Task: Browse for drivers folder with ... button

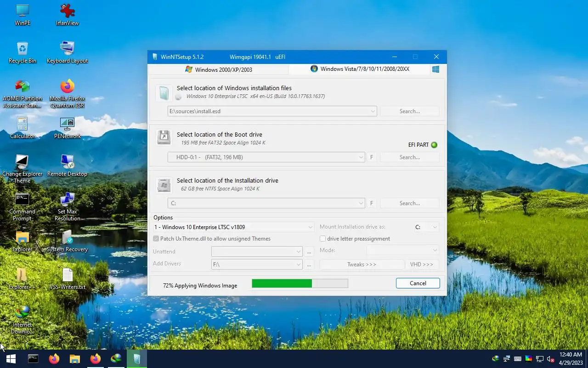Action: 309,264
